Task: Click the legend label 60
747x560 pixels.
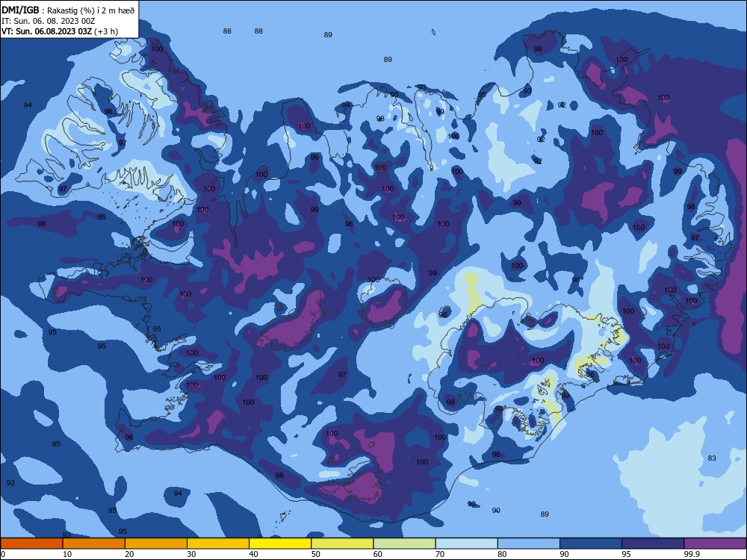Action: [378, 554]
